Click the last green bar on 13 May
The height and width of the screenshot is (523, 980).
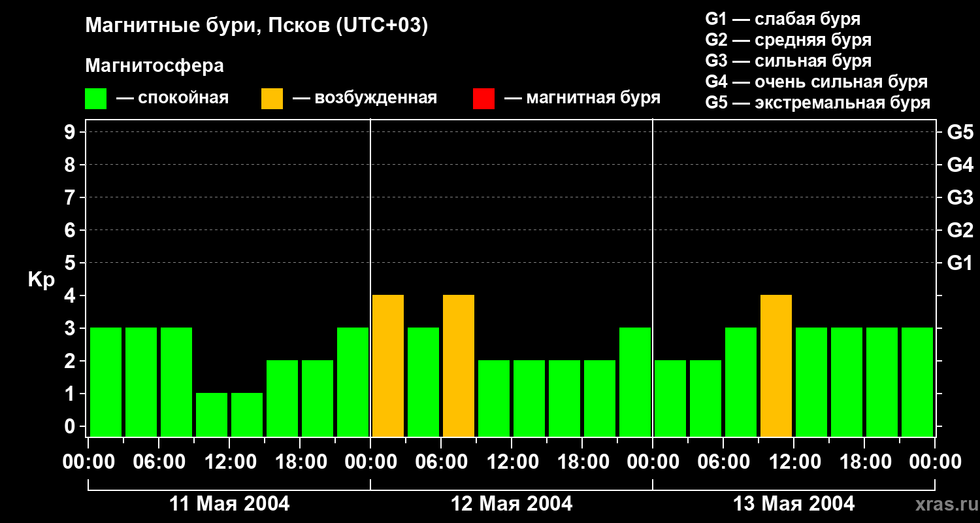pyautogui.click(x=917, y=382)
